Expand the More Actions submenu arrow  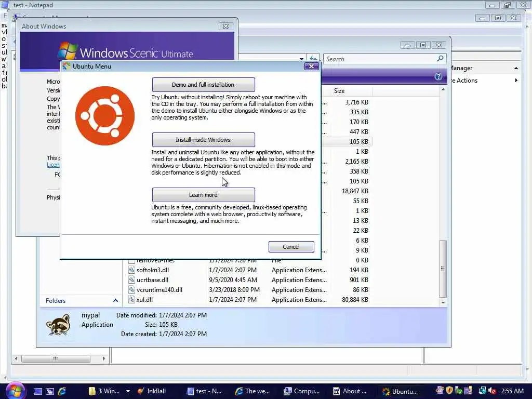coord(516,81)
